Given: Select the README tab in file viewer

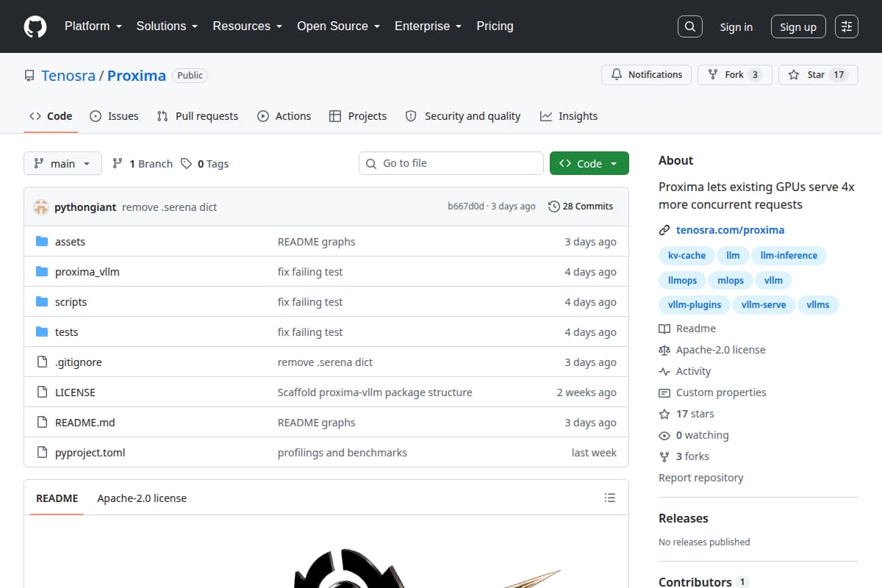Looking at the screenshot, I should coord(57,498).
